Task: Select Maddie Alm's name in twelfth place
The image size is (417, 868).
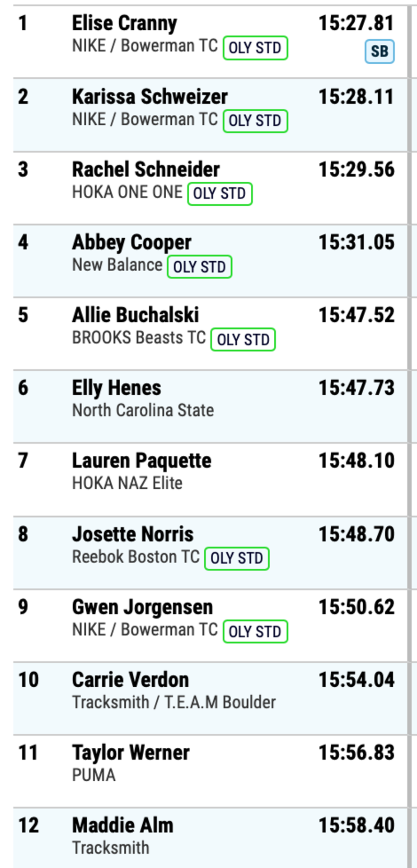Action: (123, 825)
